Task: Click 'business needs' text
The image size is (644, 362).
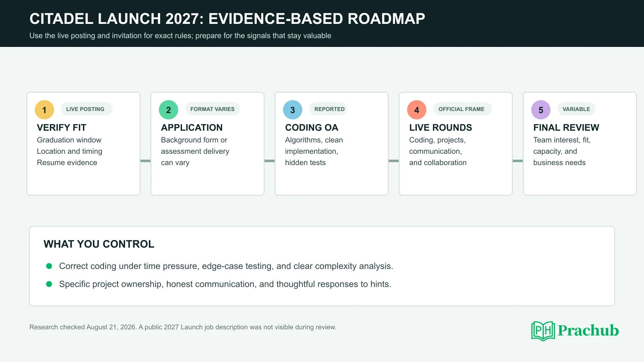Action: click(559, 163)
